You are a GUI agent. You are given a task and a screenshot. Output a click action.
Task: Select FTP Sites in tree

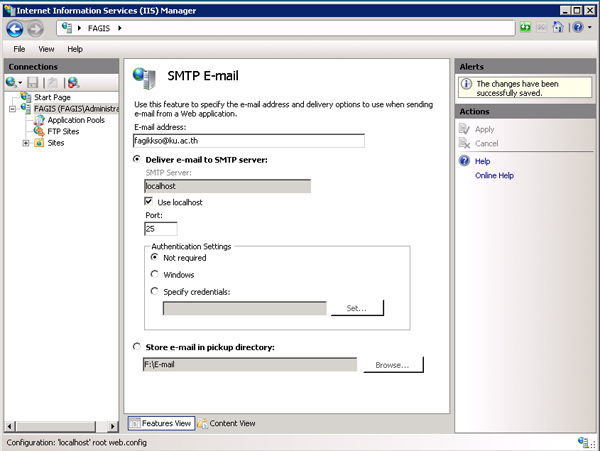(63, 132)
